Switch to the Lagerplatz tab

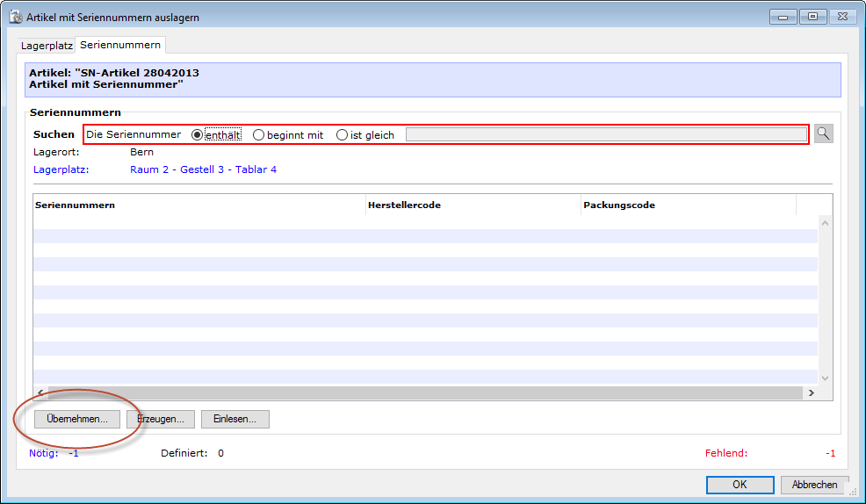coord(47,45)
